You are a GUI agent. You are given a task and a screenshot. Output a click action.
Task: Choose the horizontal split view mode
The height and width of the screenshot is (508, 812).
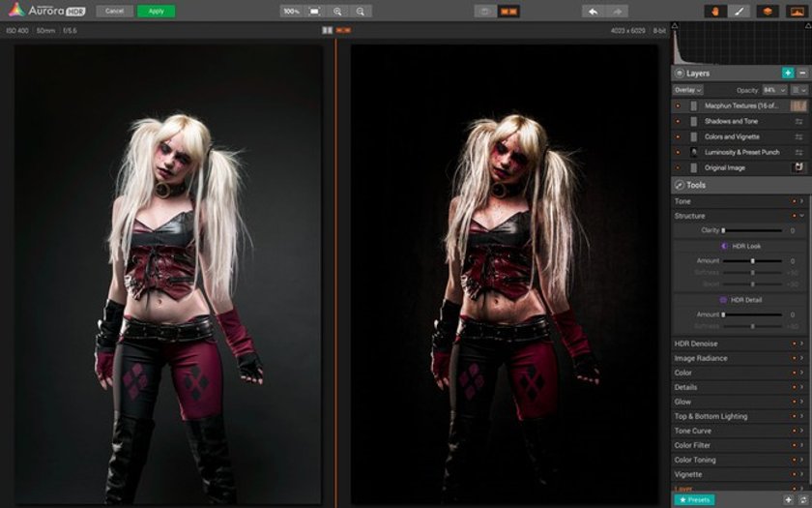pos(343,31)
